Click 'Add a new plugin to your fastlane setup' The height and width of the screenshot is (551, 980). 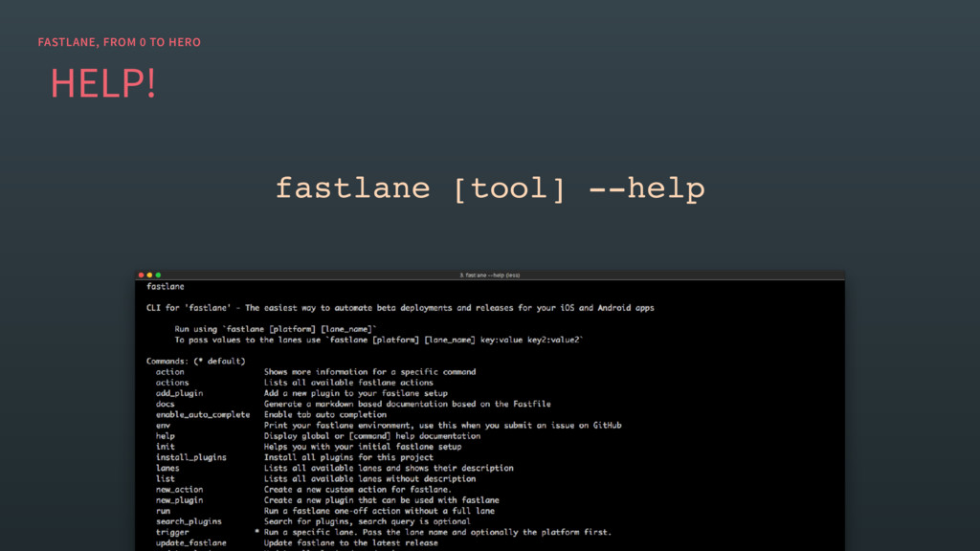(356, 393)
